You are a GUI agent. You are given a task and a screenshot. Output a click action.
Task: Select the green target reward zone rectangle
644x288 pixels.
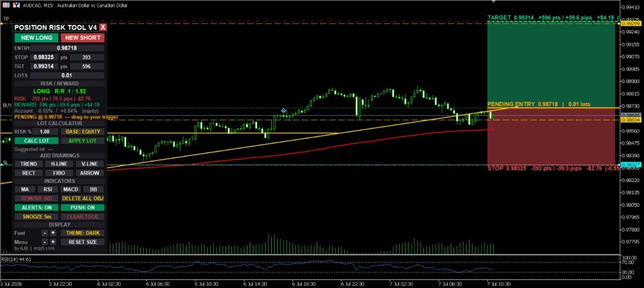(x=551, y=64)
